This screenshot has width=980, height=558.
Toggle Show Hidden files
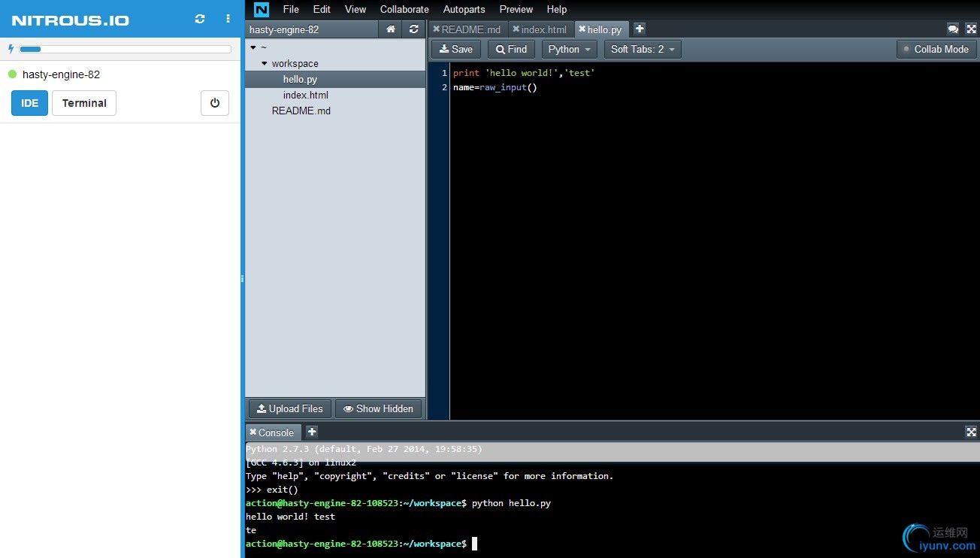(378, 408)
